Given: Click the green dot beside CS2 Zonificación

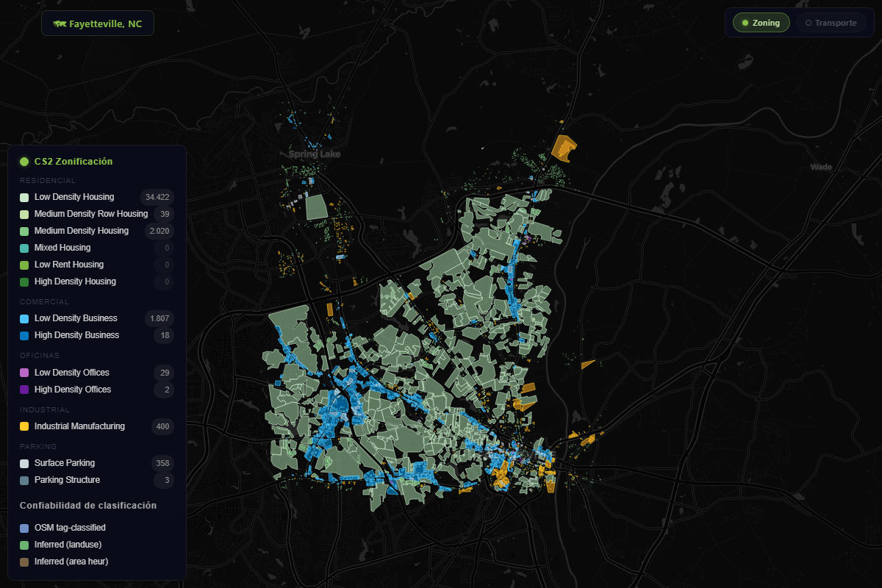Looking at the screenshot, I should click(24, 161).
